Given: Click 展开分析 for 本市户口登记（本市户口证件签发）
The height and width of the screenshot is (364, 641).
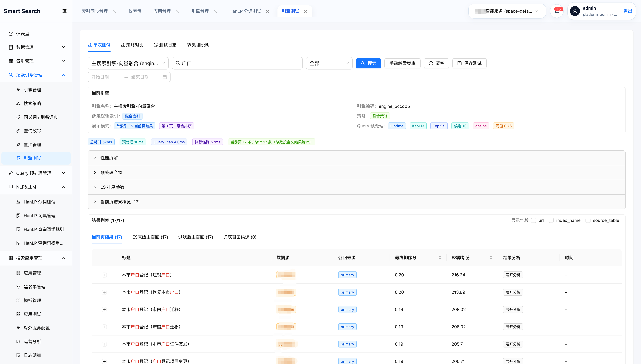Looking at the screenshot, I should click(513, 344).
